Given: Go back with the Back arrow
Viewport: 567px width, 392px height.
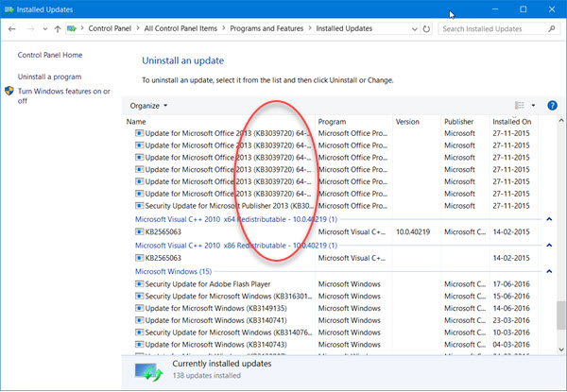Looking at the screenshot, I should [12, 29].
